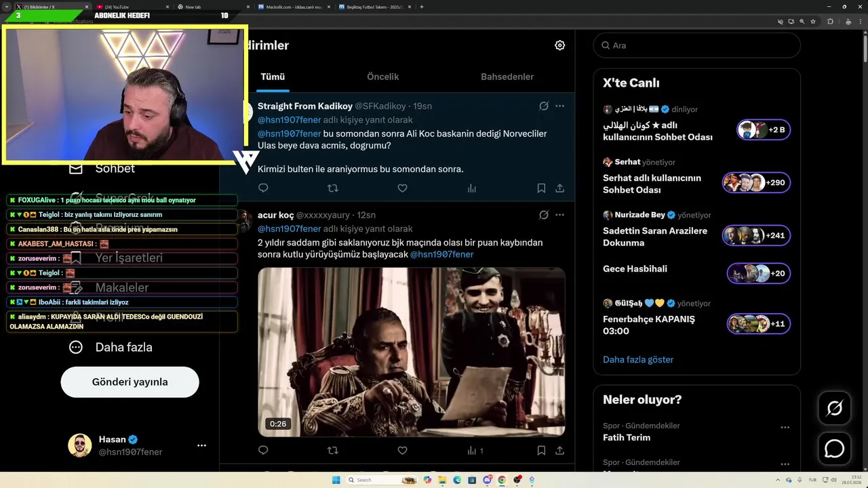
Task: Open the floating messages chat button
Action: click(x=834, y=449)
